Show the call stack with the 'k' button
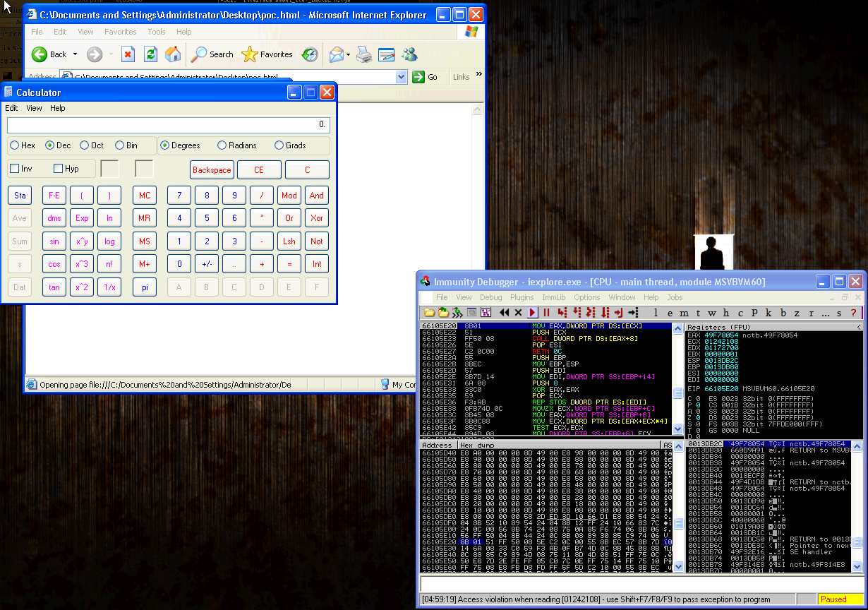 768,312
